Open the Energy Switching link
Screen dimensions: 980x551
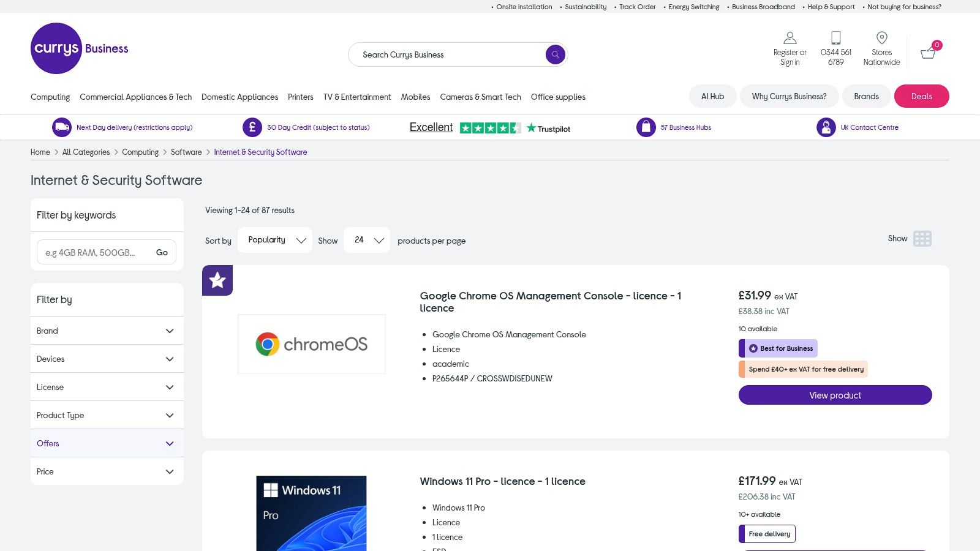point(694,7)
